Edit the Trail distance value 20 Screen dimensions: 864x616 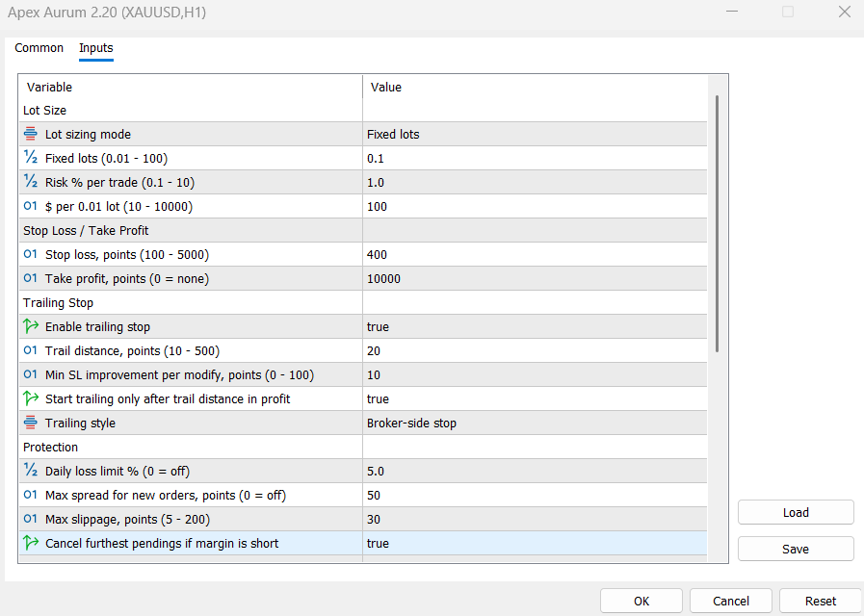[x=535, y=350]
